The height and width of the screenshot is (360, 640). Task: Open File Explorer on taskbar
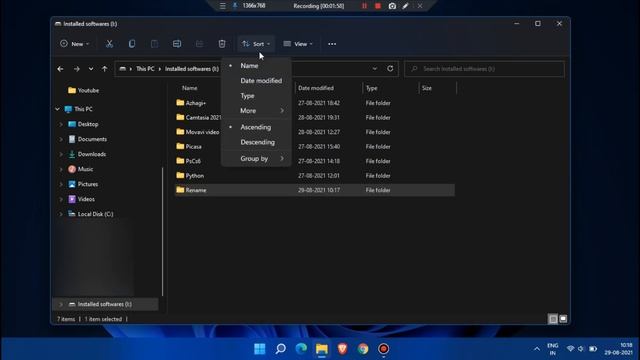point(322,349)
